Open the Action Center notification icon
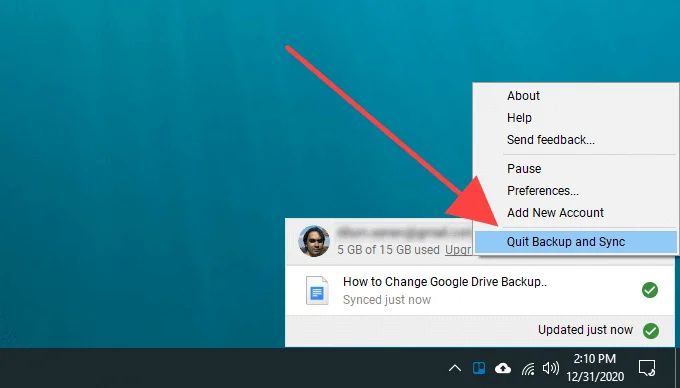Viewport: 680px width, 388px height. 647,368
